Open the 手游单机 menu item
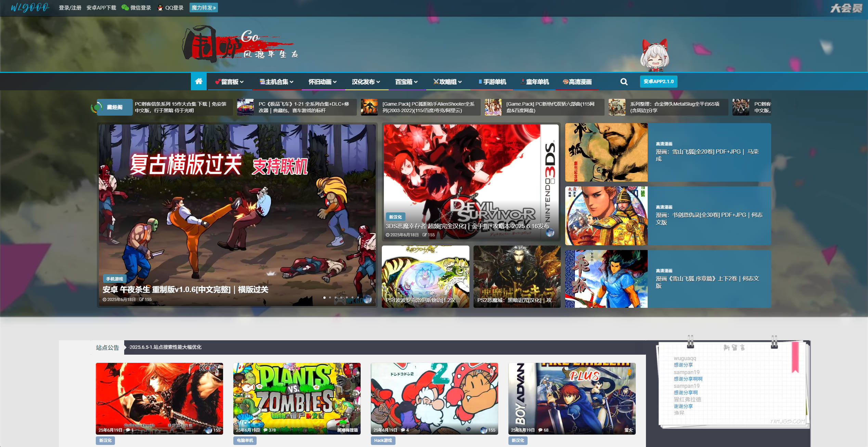This screenshot has height=447, width=868. 492,82
